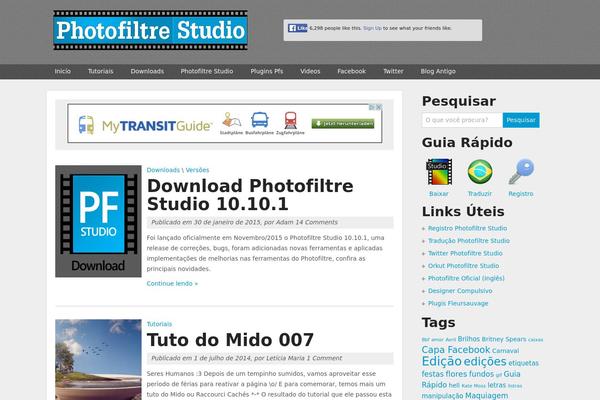Viewport: 600px width, 400px height.
Task: Click the Brazil flag Traduzir icon
Action: click(480, 172)
